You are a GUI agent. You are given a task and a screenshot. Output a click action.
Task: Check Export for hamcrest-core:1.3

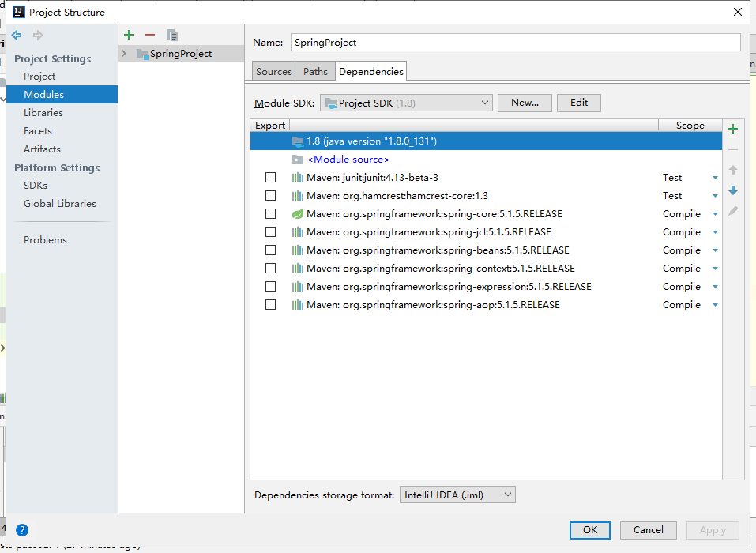[x=270, y=196]
